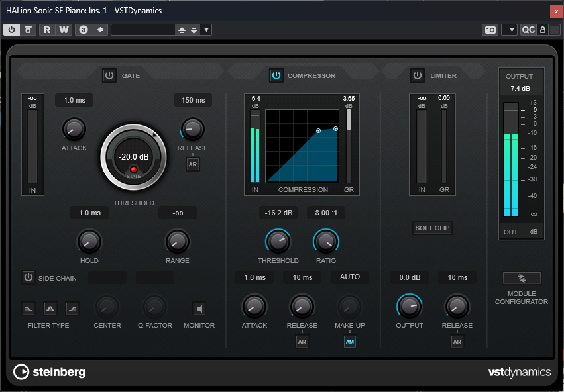564x392 pixels.
Task: Close the VSTDynamics plug-in window
Action: point(557,11)
